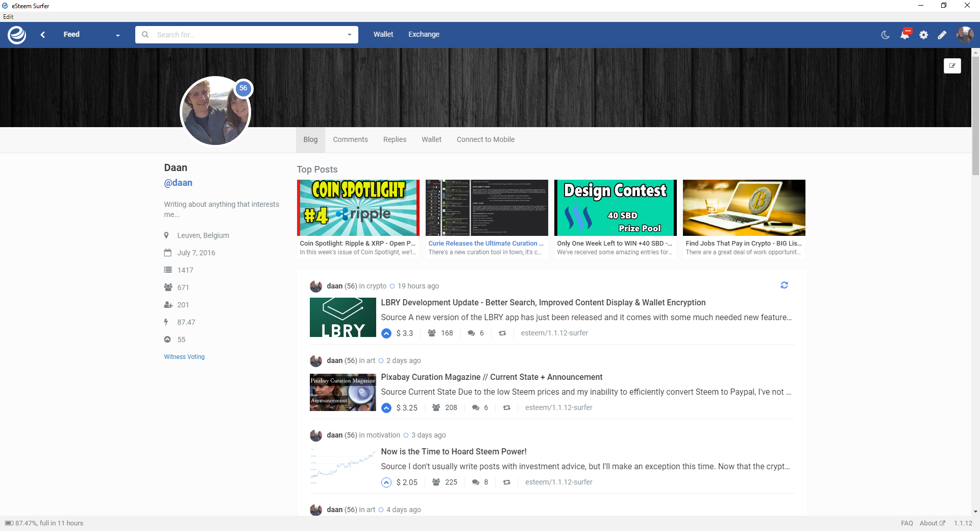Open comments icon with 8 replies
Screen dimensions: 980x531
coord(476,482)
